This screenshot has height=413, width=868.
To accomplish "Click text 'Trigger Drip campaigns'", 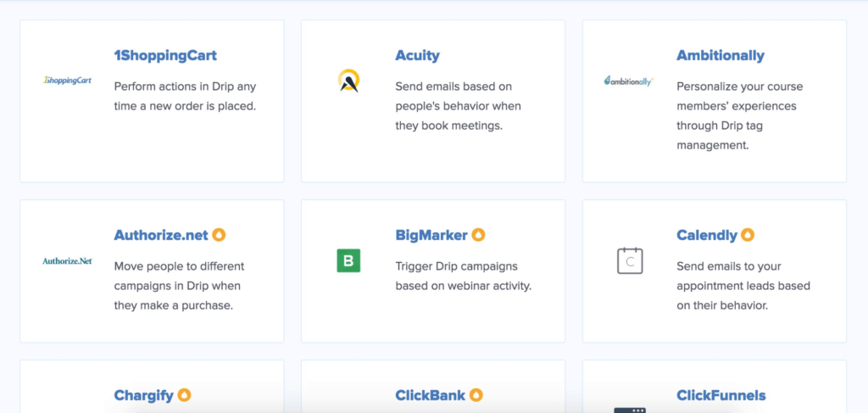I will click(457, 266).
